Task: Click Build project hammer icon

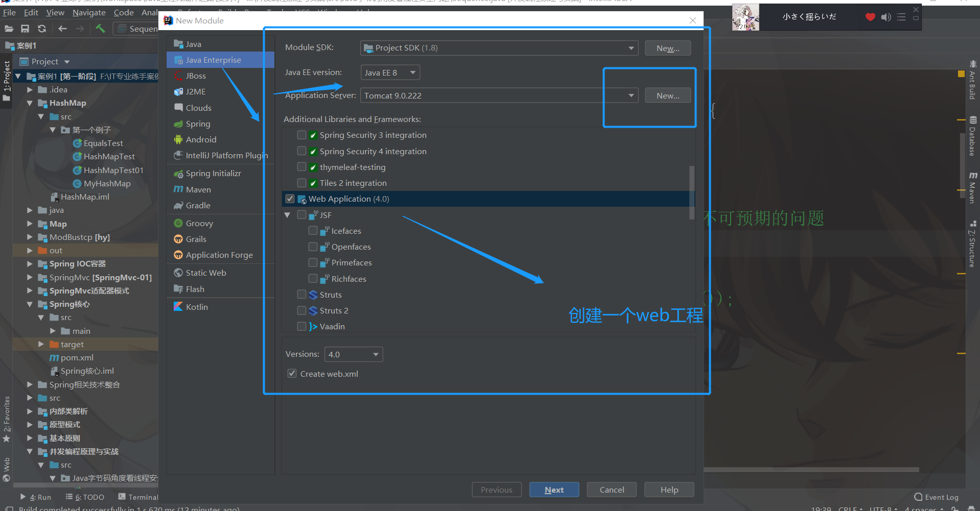Action: coord(100,29)
